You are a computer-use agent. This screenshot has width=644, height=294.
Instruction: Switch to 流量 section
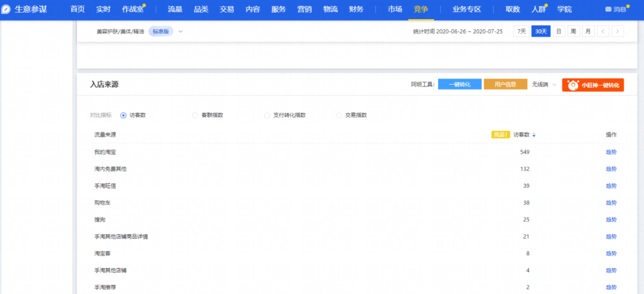(x=175, y=10)
